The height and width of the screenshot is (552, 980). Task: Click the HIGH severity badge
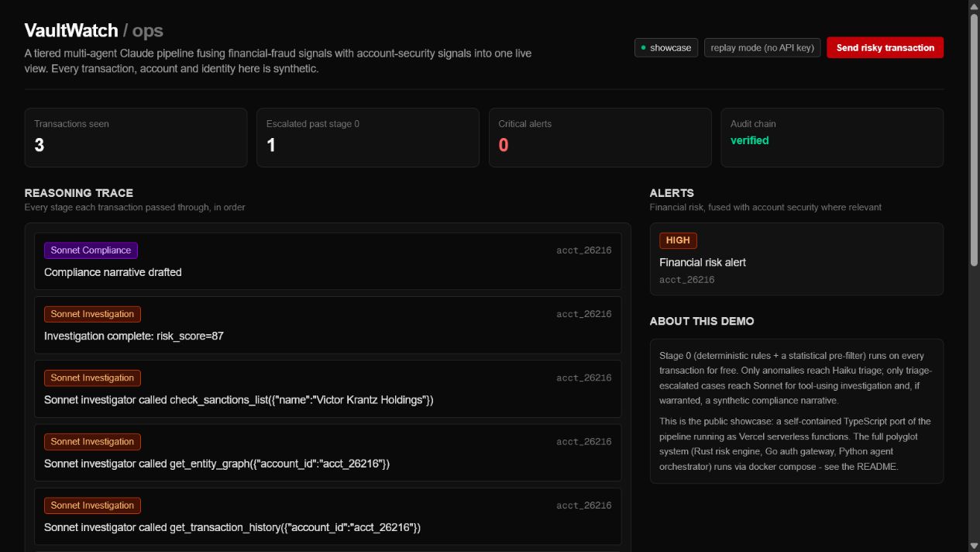click(x=678, y=240)
